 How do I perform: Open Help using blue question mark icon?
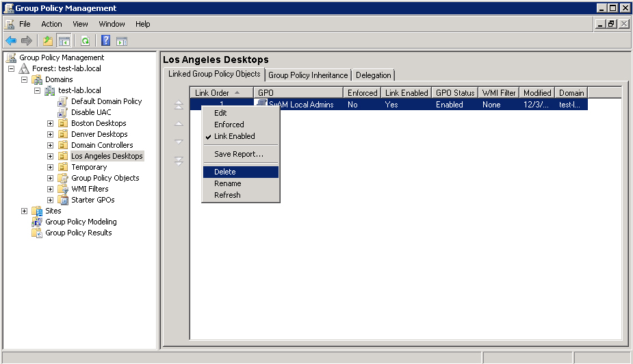[x=106, y=41]
